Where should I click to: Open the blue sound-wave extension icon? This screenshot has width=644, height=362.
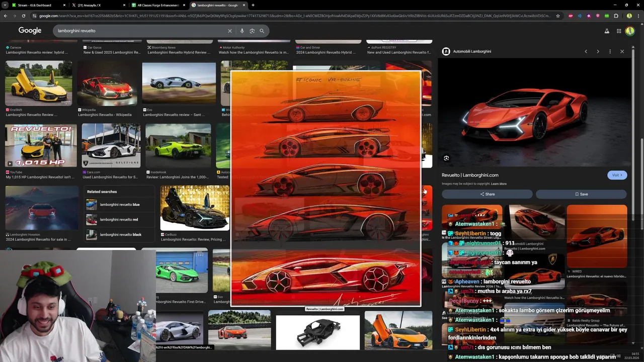pos(580,16)
